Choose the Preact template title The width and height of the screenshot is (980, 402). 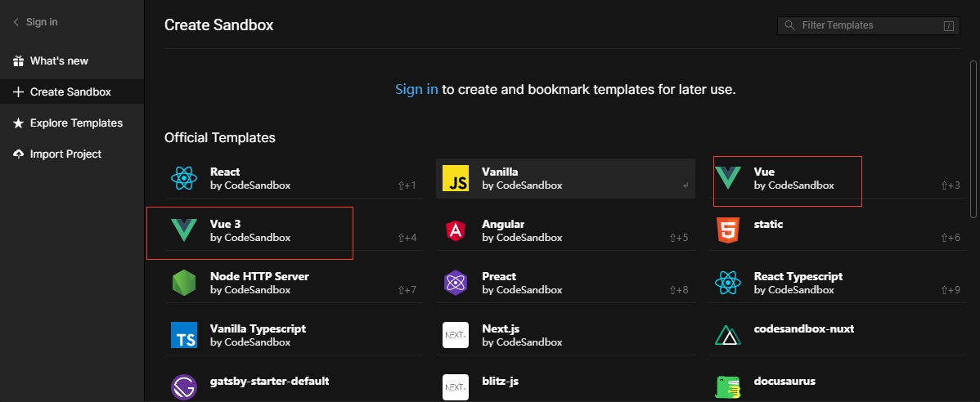pyautogui.click(x=499, y=276)
